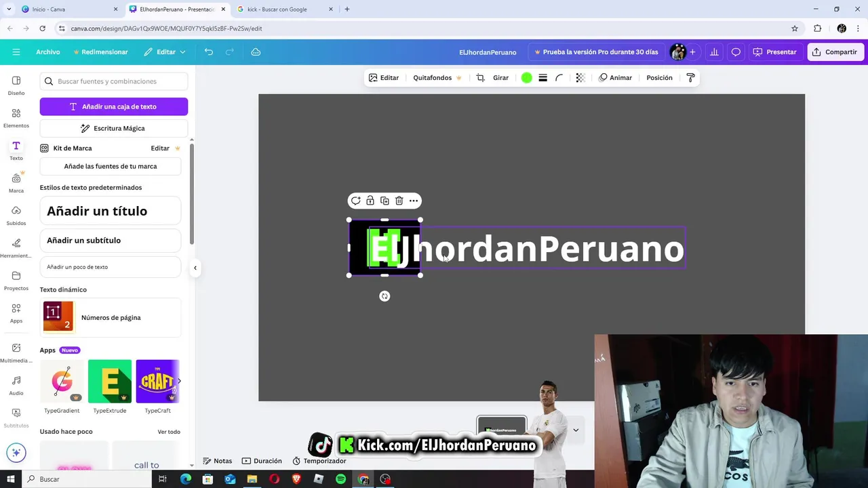This screenshot has width=868, height=488.
Task: Open corner rounding option
Action: (x=559, y=78)
